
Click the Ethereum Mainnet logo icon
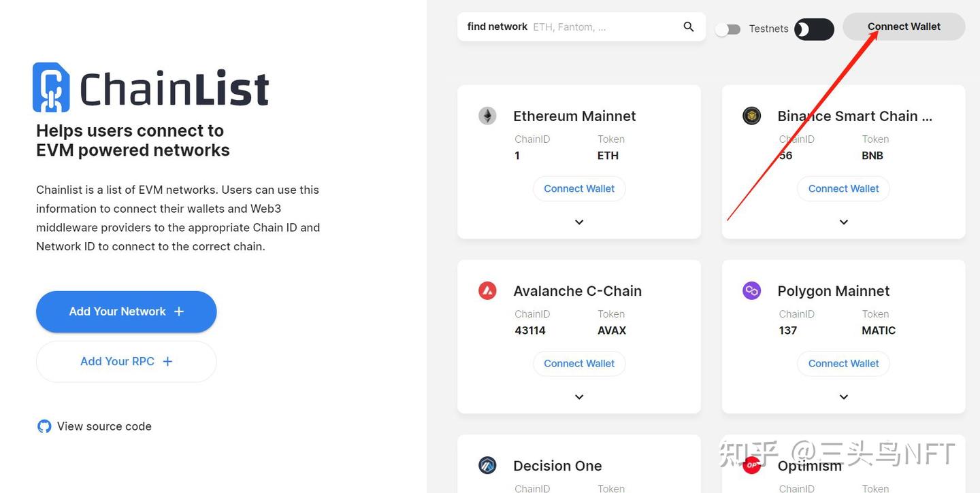point(487,116)
